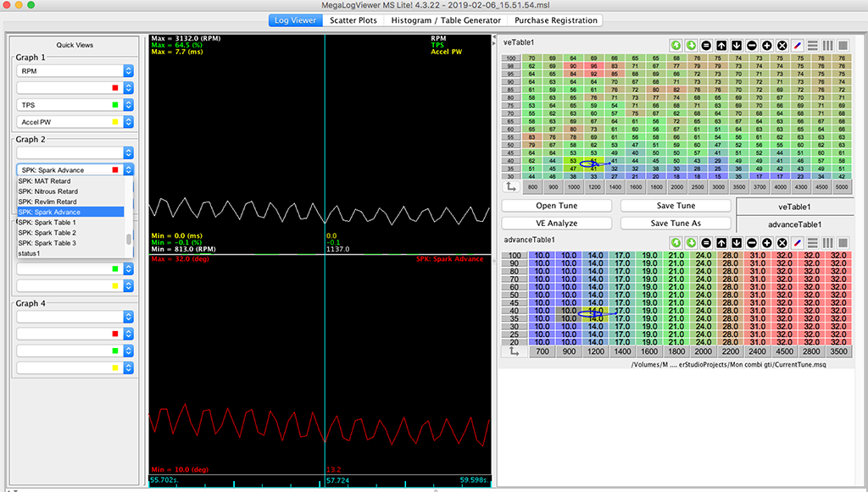This screenshot has height=492, width=868.
Task: Expand the Accel PW field dropdown
Action: (x=129, y=122)
